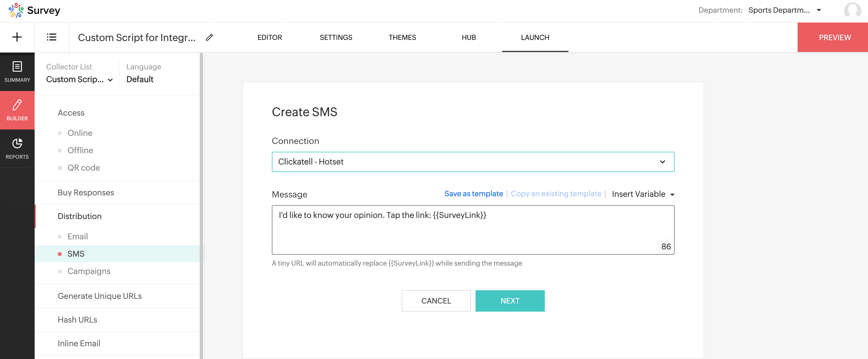
Task: Switch to the Hub tab
Action: pyautogui.click(x=468, y=38)
